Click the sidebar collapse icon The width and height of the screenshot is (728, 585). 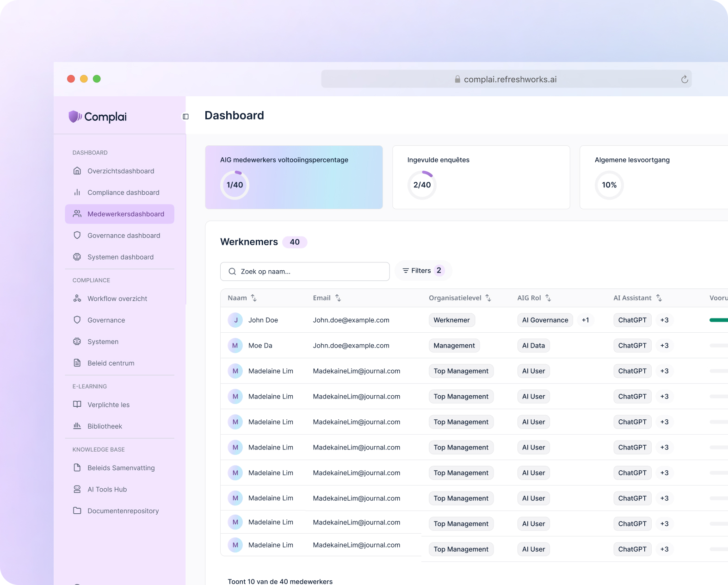pos(185,117)
